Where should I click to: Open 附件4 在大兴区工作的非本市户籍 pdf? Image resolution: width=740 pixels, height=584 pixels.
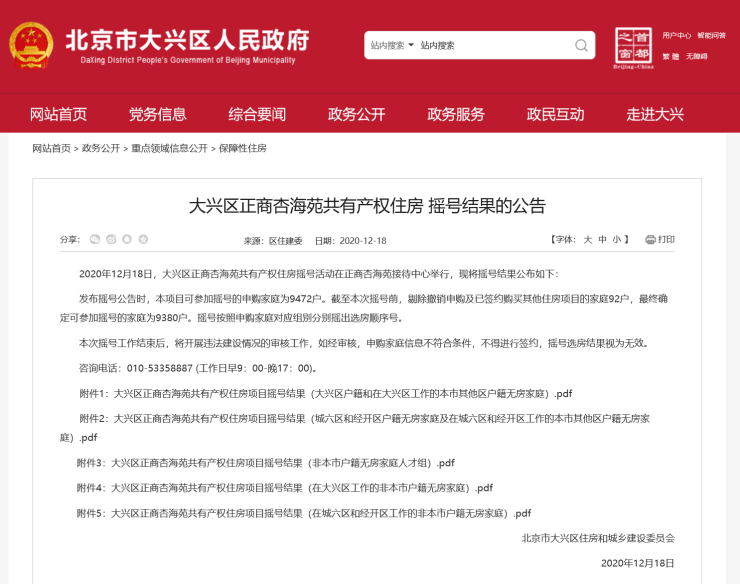point(285,488)
